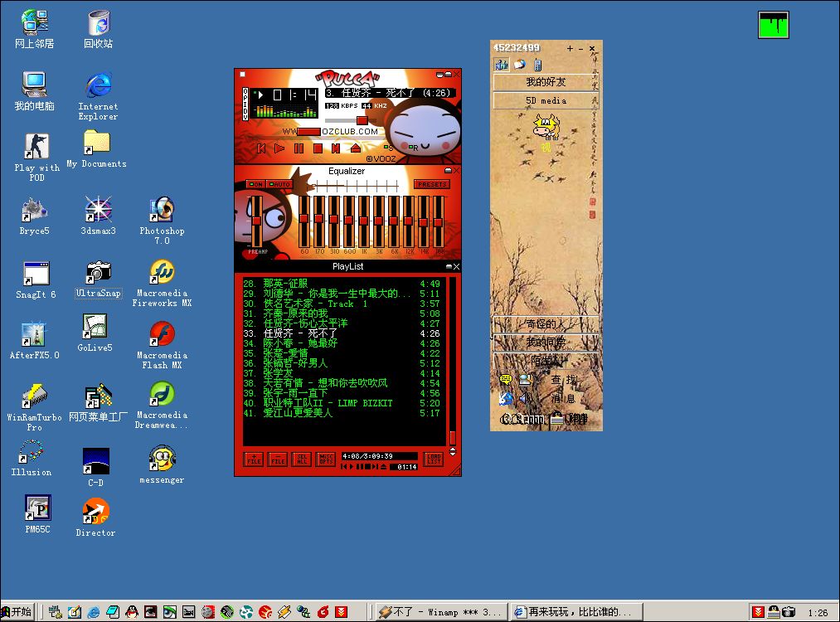
Task: Click the +FILE button in the playlist
Action: coord(254,459)
